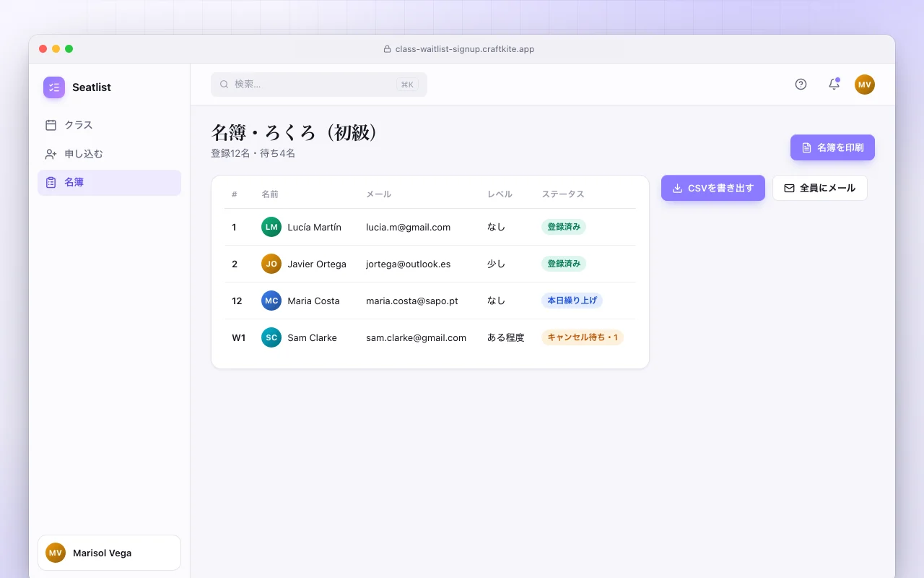Click Lucía Martín's LM avatar
This screenshot has height=578, width=924.
coord(271,227)
